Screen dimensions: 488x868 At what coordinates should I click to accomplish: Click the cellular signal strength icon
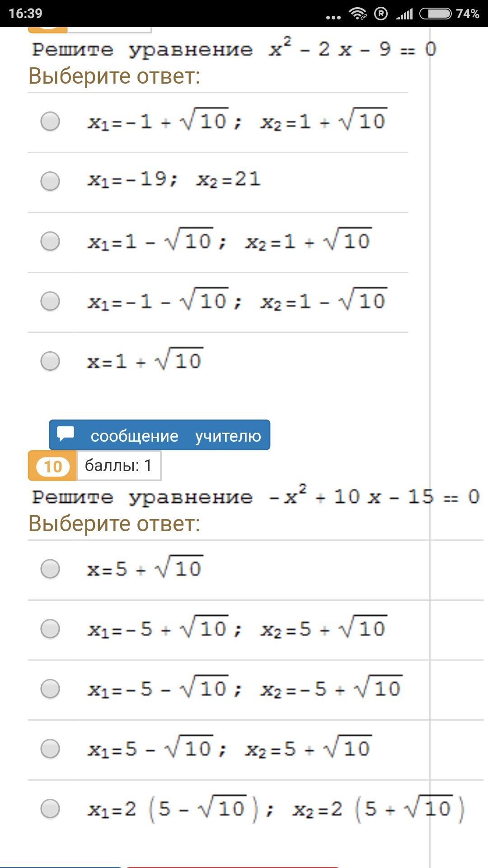point(404,14)
